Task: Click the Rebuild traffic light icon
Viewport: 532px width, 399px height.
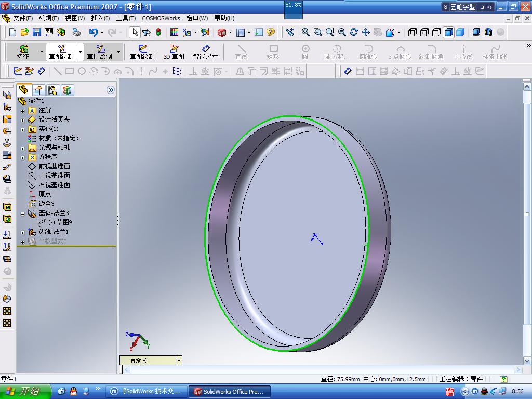Action: pos(158,32)
